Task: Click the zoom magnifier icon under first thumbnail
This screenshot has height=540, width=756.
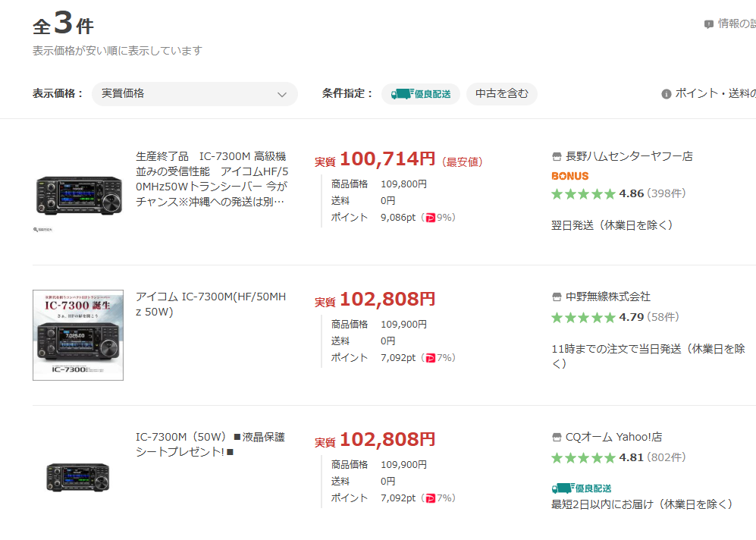Action: 36,228
